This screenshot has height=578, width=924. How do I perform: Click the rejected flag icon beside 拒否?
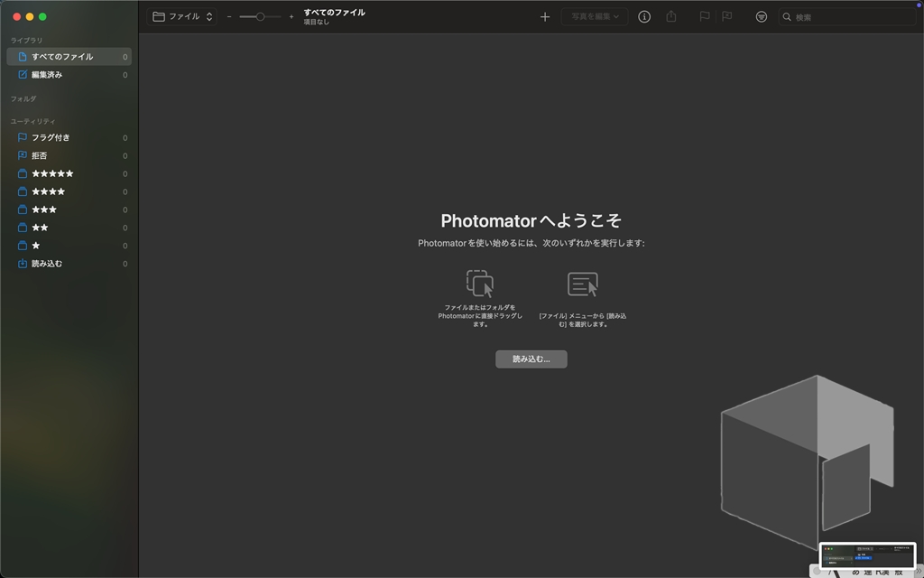click(23, 155)
